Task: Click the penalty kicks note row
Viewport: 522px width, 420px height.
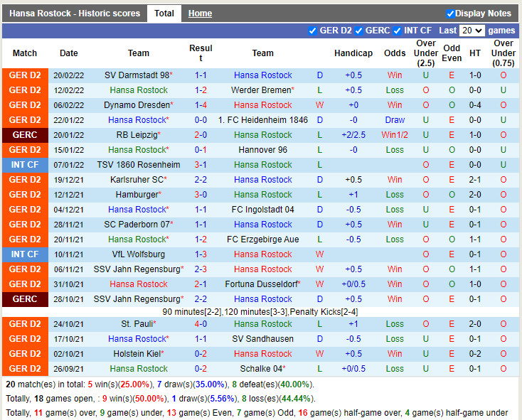Action: point(260,312)
